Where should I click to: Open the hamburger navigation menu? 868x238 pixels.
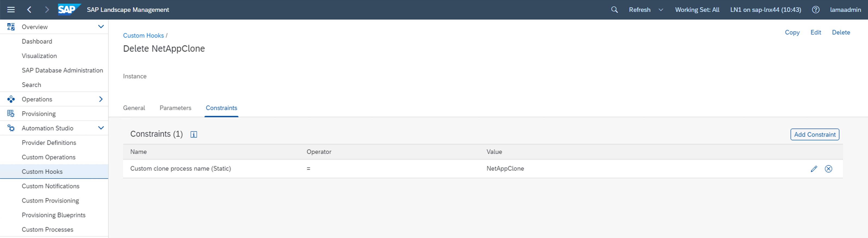11,10
